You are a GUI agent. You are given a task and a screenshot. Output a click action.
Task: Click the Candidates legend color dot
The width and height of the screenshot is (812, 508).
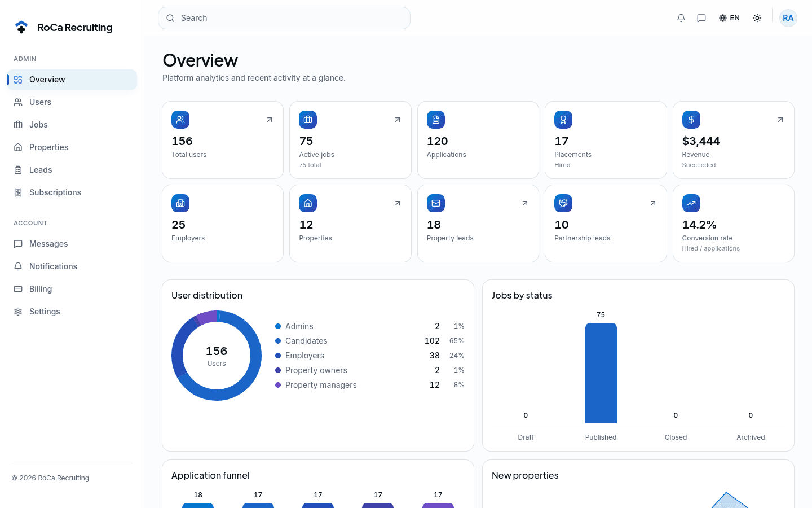click(x=278, y=341)
